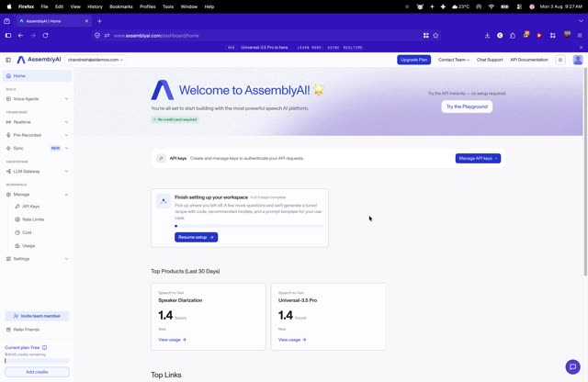
Task: Open the Firefox sidebar toggle icon
Action: pyautogui.click(x=8, y=35)
